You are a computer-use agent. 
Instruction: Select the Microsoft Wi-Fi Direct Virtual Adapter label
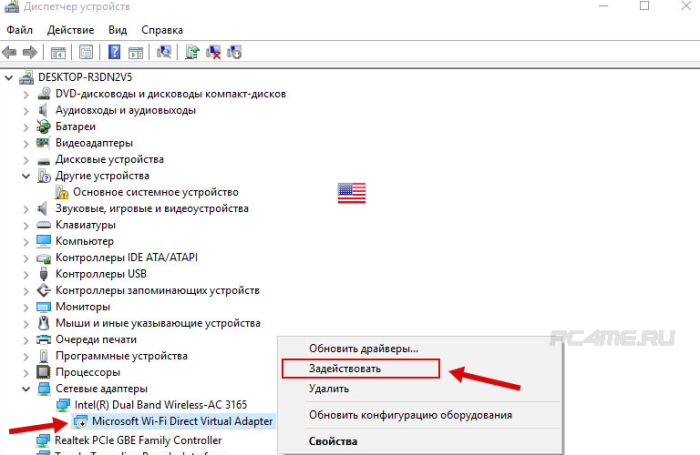coord(182,421)
